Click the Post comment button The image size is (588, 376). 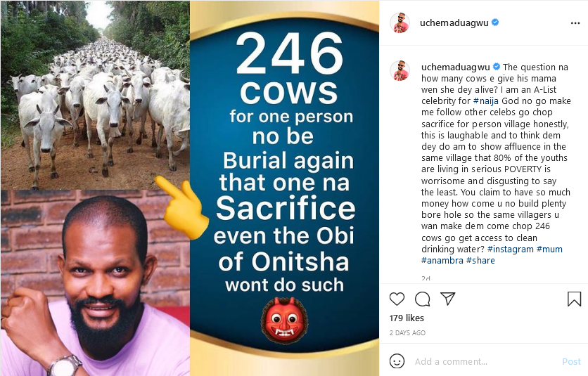pos(571,361)
